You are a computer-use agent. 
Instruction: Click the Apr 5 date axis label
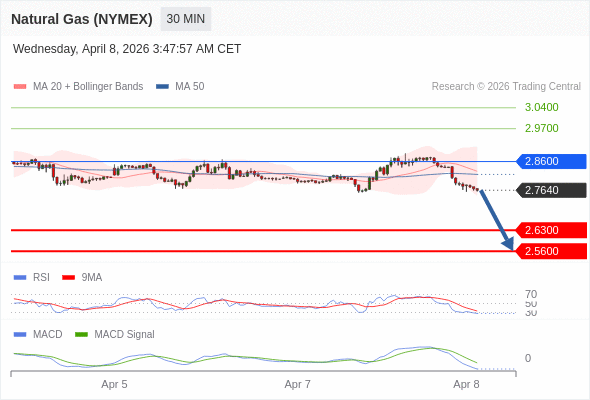pos(114,385)
